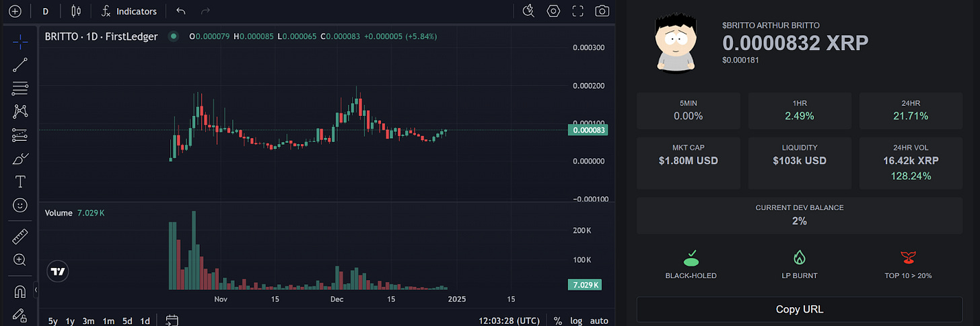980x326 pixels.
Task: Open the D timeframe interval selector
Action: pyautogui.click(x=46, y=11)
